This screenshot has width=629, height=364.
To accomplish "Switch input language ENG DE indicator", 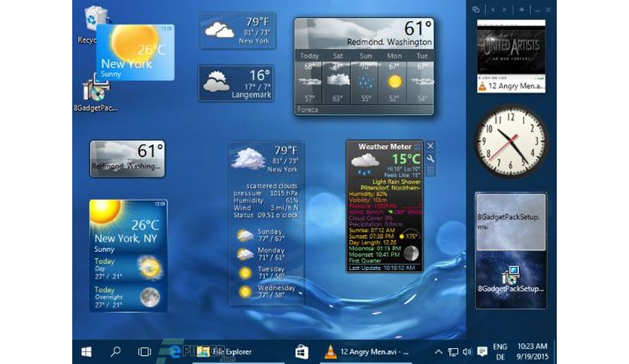I will pos(500,351).
